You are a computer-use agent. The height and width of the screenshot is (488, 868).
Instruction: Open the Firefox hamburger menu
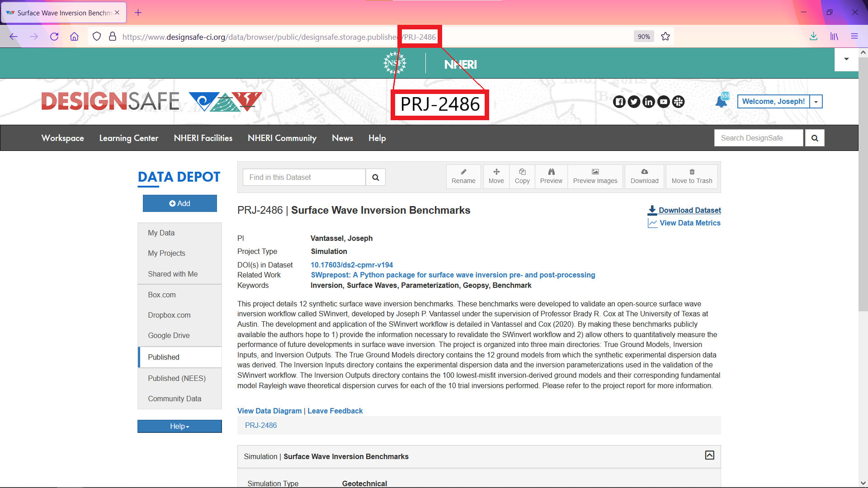click(x=854, y=37)
